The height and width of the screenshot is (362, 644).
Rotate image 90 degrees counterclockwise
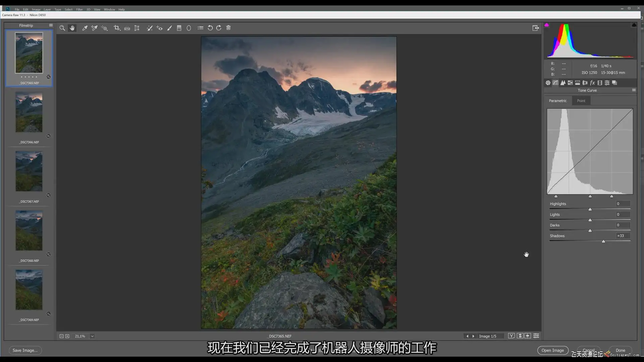click(210, 28)
